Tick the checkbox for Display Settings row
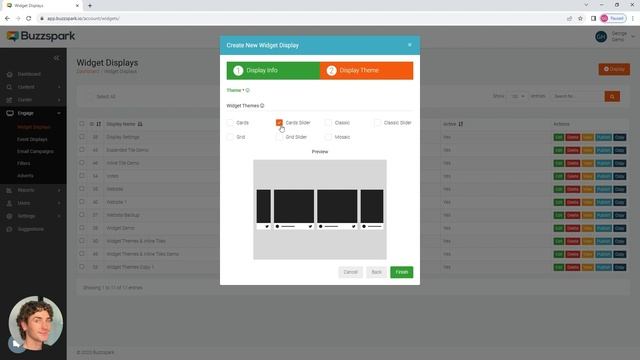The width and height of the screenshot is (640, 360). pyautogui.click(x=82, y=137)
